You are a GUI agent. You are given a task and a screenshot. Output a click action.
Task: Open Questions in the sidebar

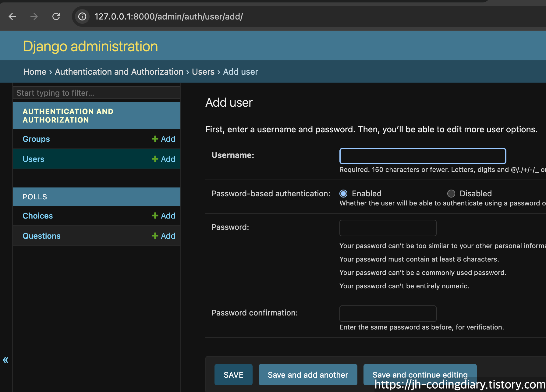click(x=42, y=236)
